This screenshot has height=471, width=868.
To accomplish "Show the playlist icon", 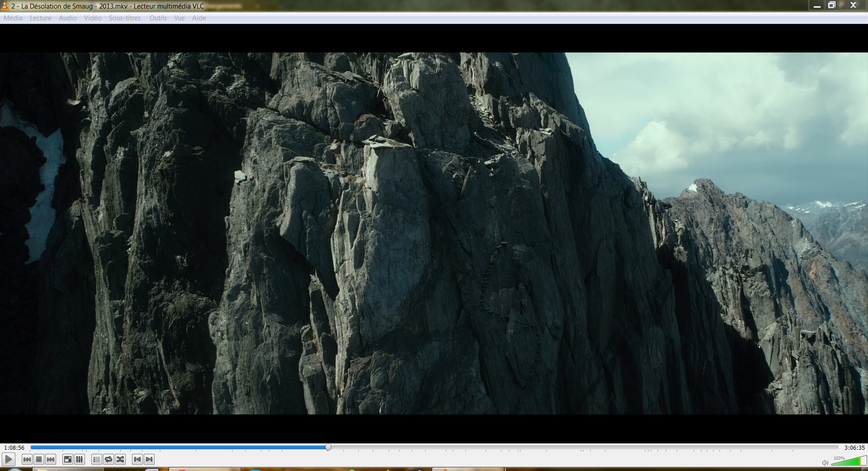I will tap(97, 459).
